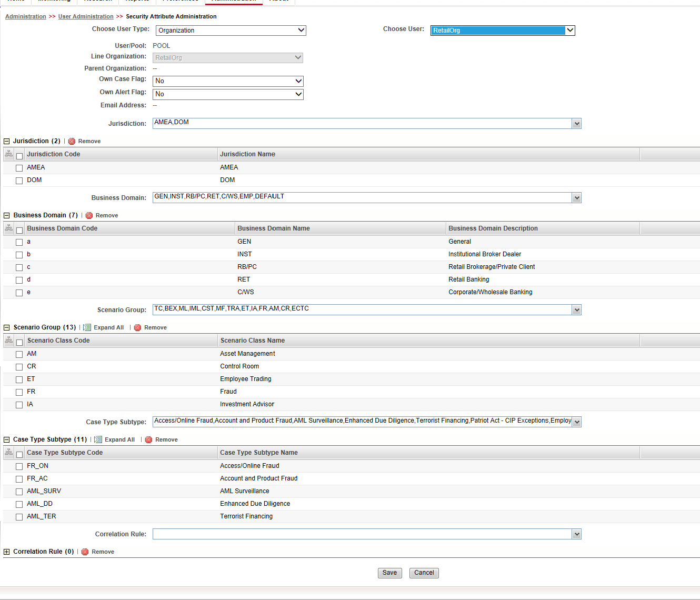Collapse the Jurisdiction (2) section
The image size is (700, 600).
click(7, 141)
